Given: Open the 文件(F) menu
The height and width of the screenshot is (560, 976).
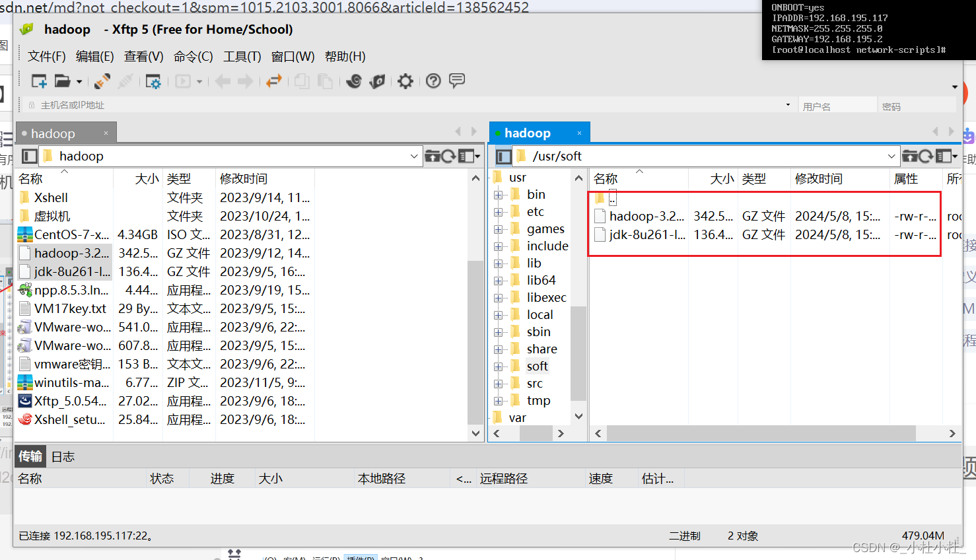Looking at the screenshot, I should click(47, 57).
